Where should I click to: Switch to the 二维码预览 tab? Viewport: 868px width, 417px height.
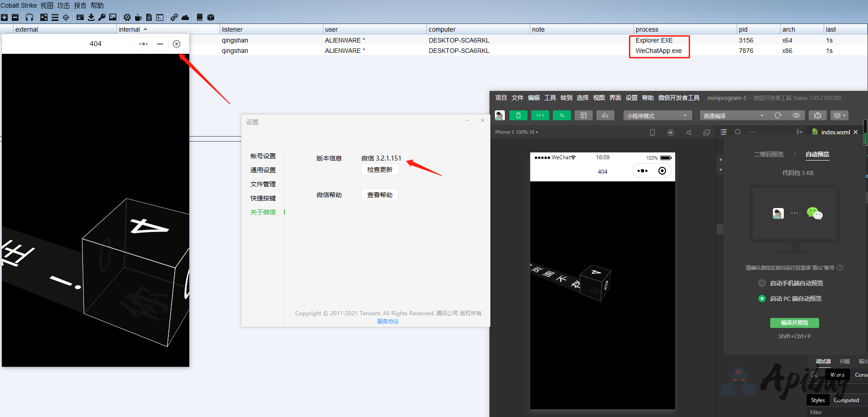768,154
